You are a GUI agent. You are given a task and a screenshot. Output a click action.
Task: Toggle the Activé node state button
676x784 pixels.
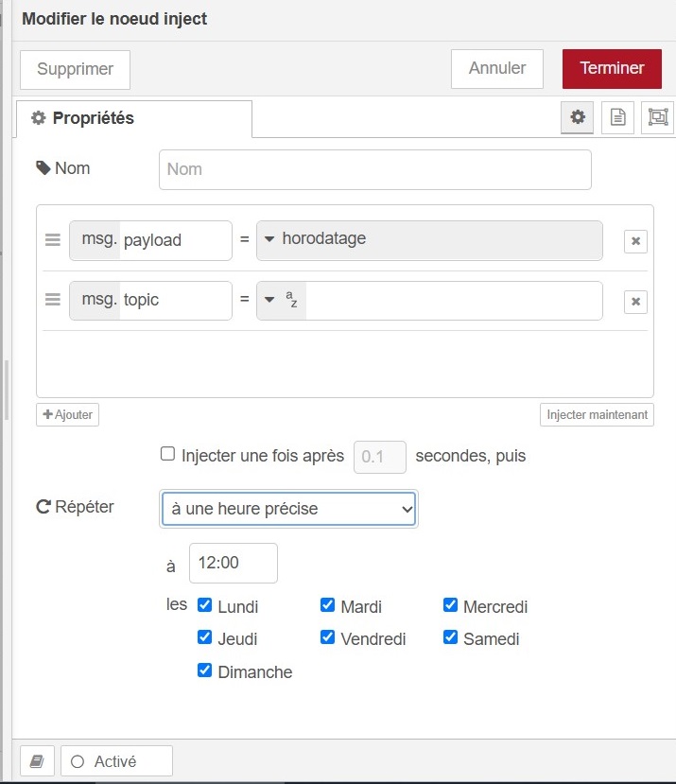pos(116,761)
